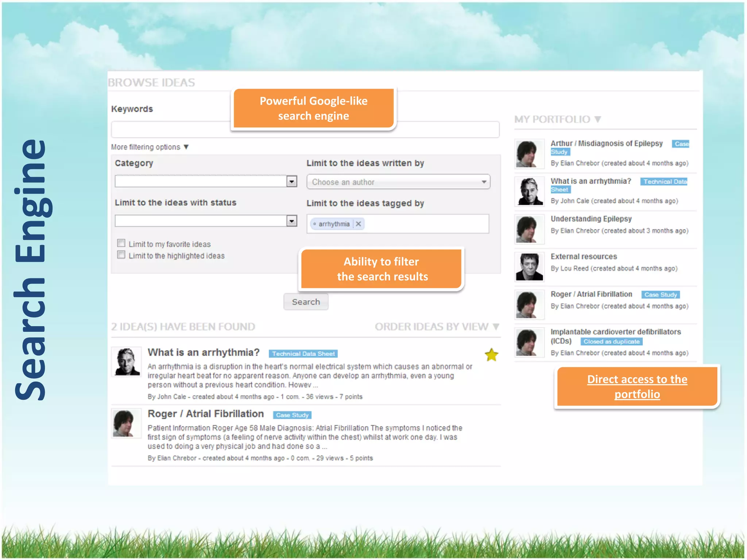Open the ideas with status dropdown
747x560 pixels.
pyautogui.click(x=291, y=221)
